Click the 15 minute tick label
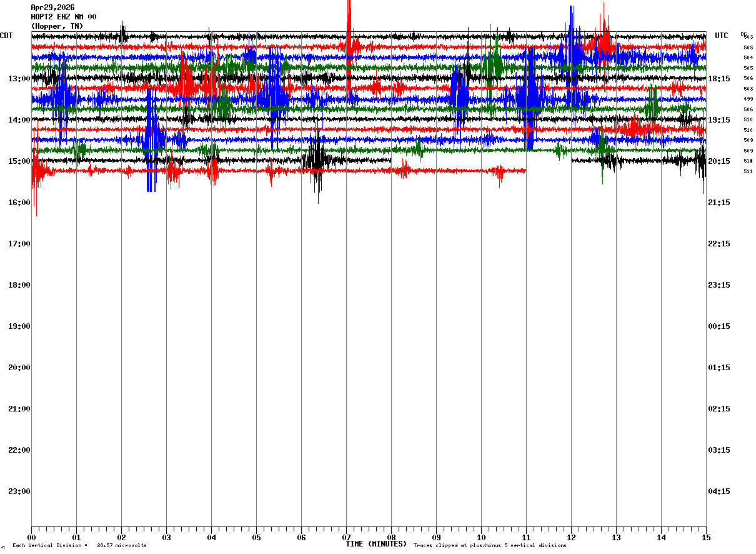 706,537
